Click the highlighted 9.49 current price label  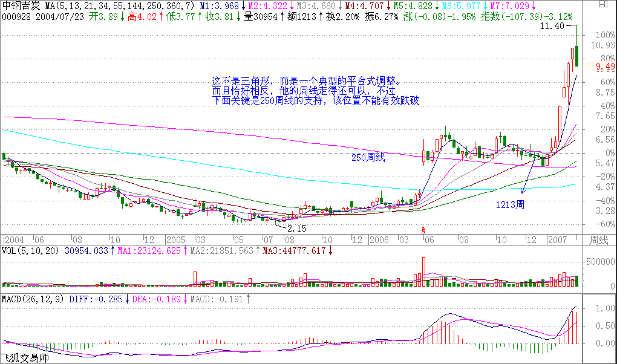pyautogui.click(x=604, y=67)
